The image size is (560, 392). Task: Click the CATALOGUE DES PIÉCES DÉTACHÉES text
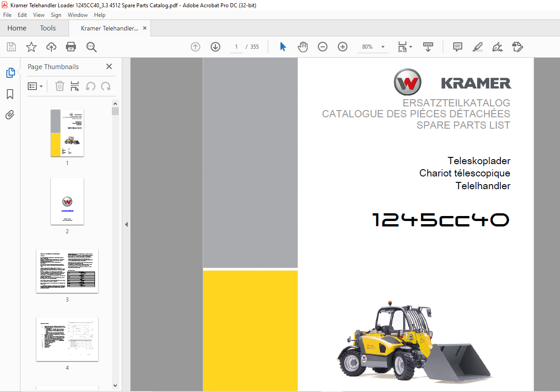pos(416,114)
